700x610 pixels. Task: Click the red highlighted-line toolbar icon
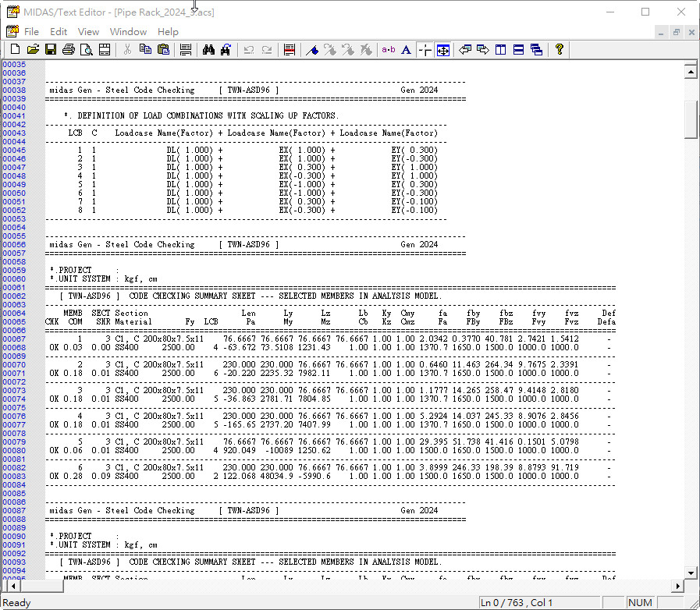(x=290, y=49)
